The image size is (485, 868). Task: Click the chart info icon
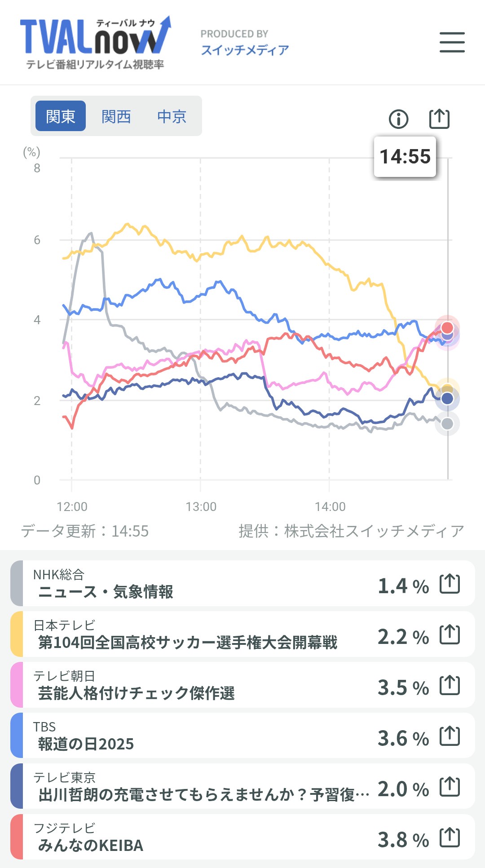point(398,119)
